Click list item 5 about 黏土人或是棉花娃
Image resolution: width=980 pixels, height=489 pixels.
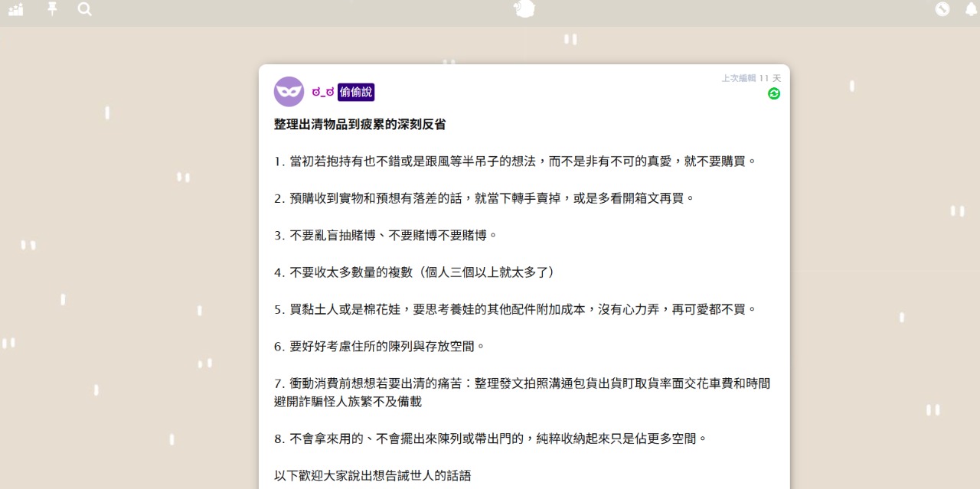[x=515, y=309]
